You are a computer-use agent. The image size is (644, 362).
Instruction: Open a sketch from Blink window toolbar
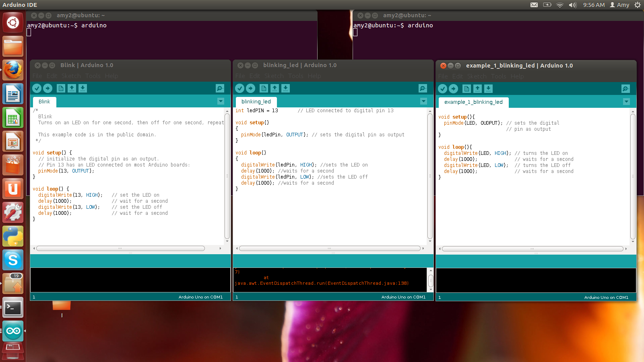click(x=72, y=88)
